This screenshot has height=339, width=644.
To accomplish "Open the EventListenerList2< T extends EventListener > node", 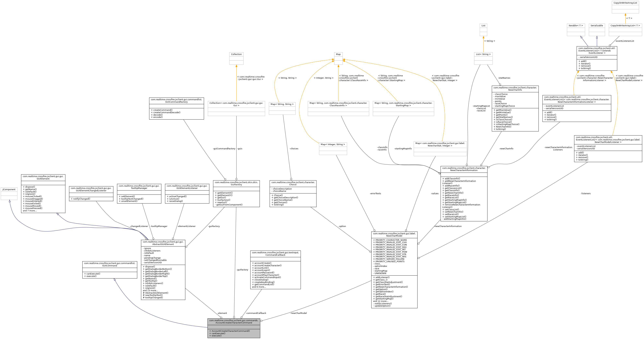I will pos(597,58).
